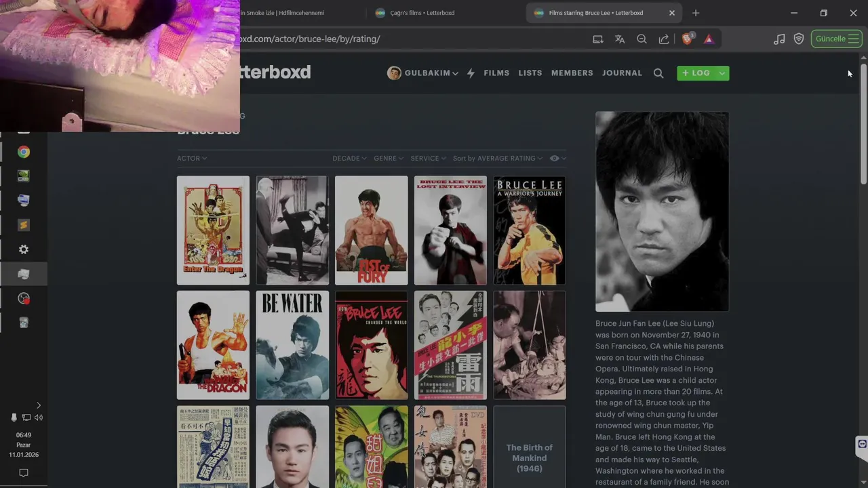Image resolution: width=868 pixels, height=488 pixels.
Task: Open black-and-white kick scene poster
Action: [x=292, y=230]
